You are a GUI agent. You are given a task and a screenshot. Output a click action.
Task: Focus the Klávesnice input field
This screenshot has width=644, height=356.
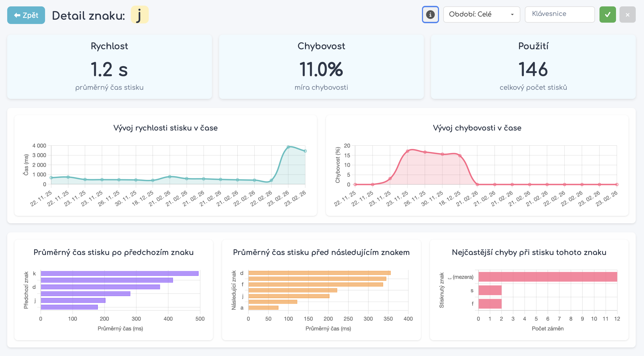point(560,14)
